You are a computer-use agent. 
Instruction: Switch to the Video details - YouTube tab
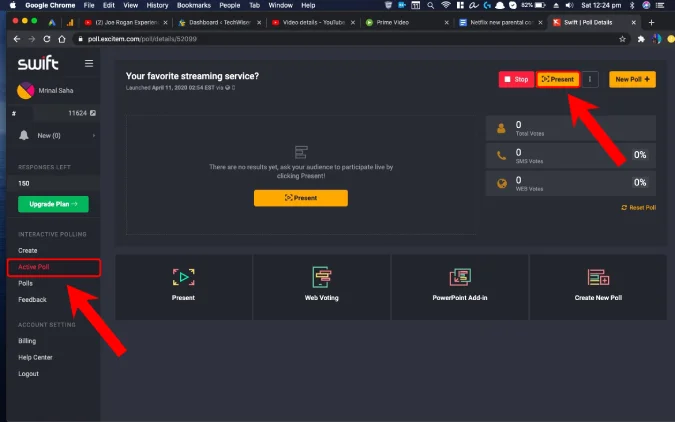tap(313, 22)
